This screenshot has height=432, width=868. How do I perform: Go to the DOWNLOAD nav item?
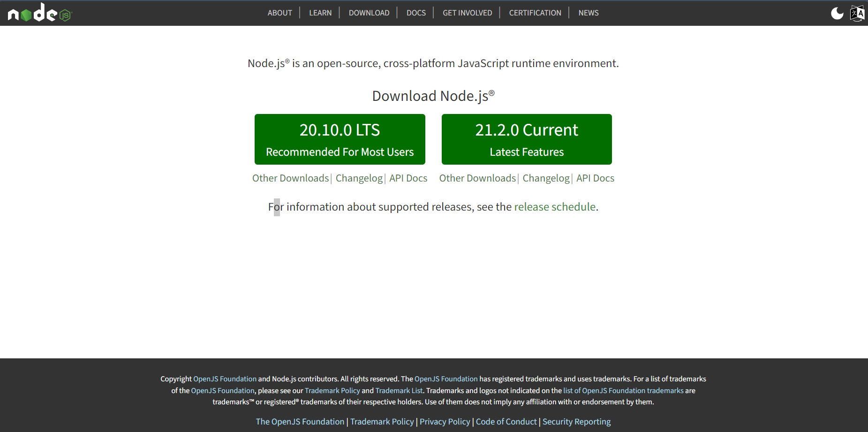pos(369,13)
